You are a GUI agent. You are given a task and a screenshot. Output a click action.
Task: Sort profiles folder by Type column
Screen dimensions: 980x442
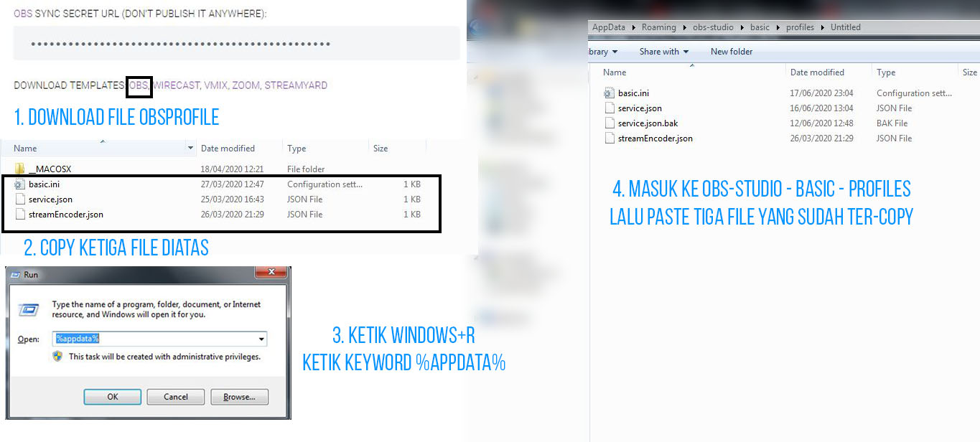pyautogui.click(x=886, y=72)
